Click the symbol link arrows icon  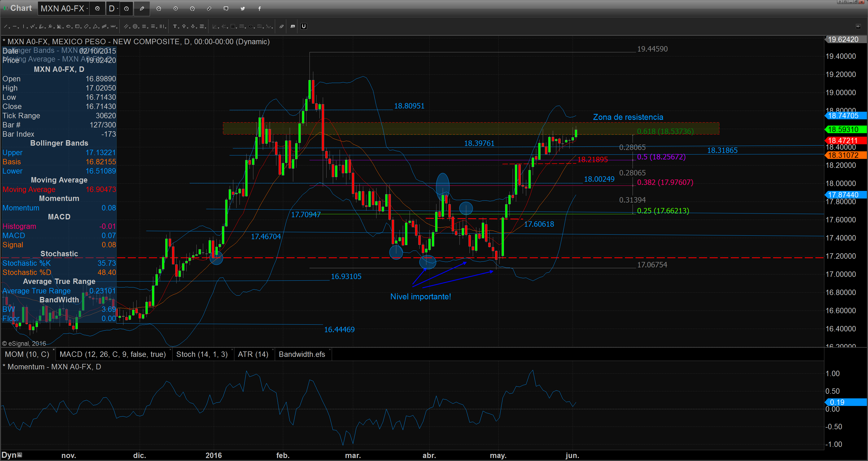[x=209, y=9]
